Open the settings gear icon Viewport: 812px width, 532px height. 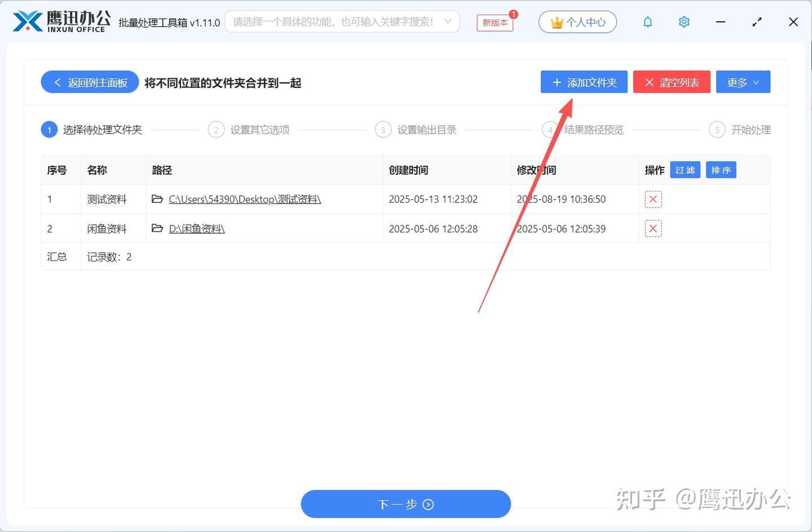683,21
